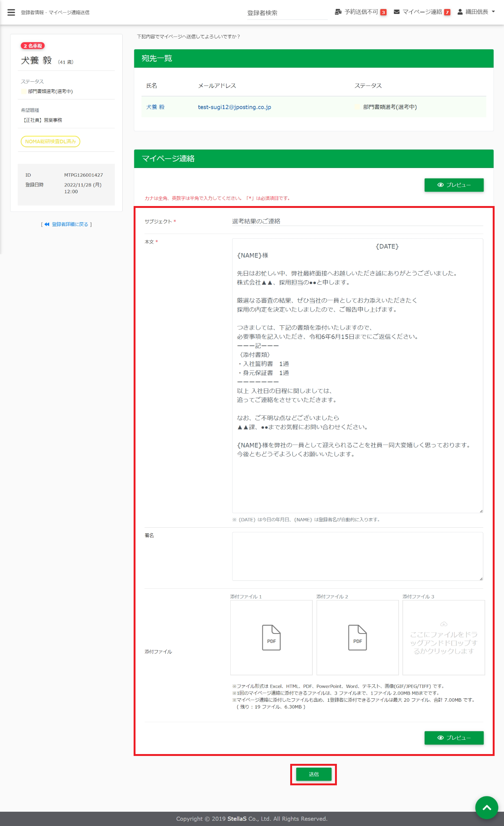
Task: Open the hamburger navigation menu
Action: [x=11, y=12]
